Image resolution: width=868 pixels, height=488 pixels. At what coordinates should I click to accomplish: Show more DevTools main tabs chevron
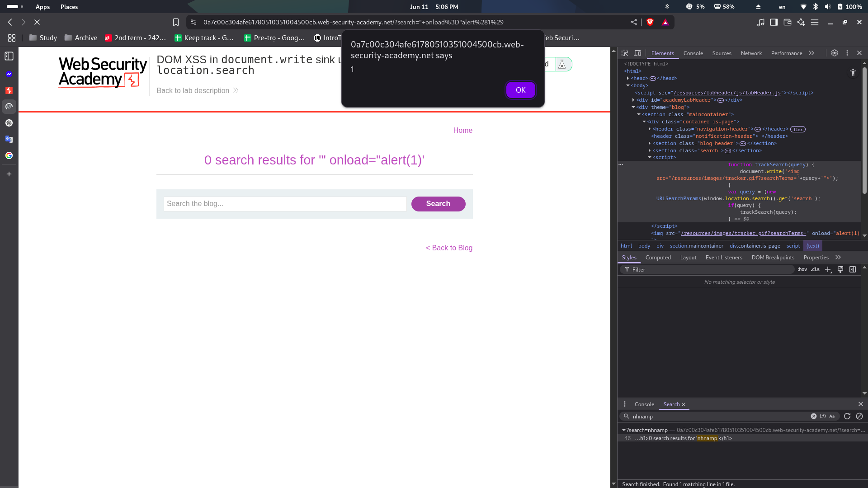[x=811, y=53]
